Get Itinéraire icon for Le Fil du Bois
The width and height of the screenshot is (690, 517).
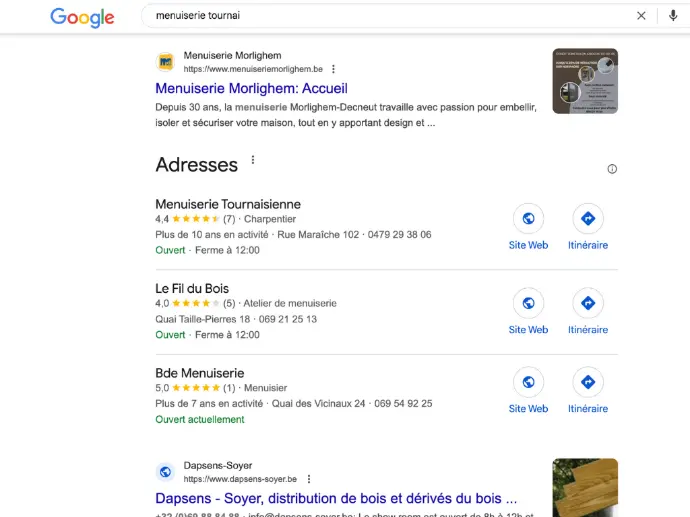pyautogui.click(x=588, y=303)
